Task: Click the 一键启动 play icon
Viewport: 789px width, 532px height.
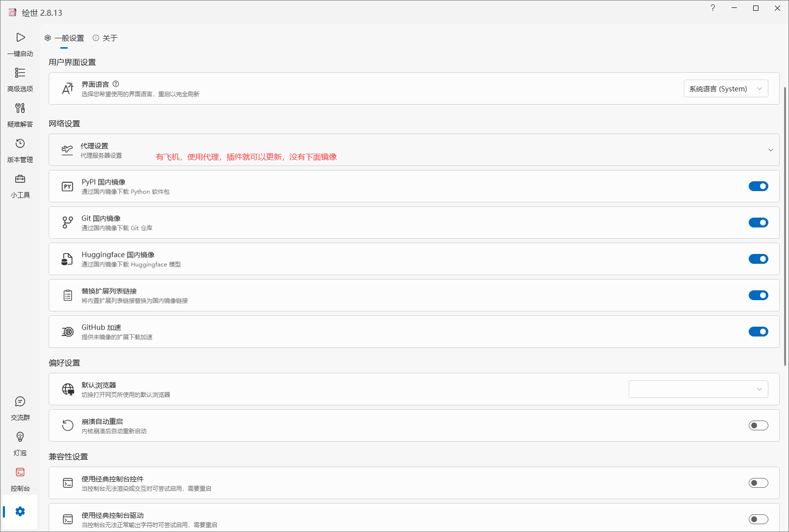Action: coord(20,38)
